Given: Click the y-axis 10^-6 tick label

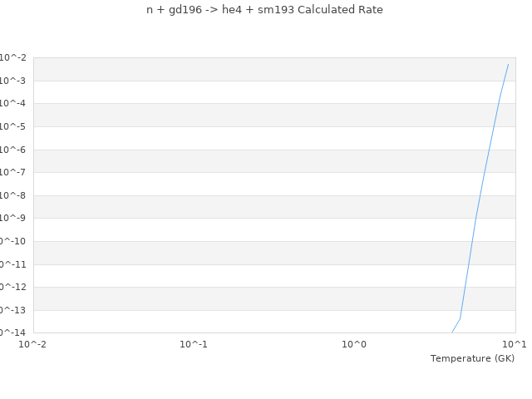Looking at the screenshot, I should pyautogui.click(x=13, y=150).
